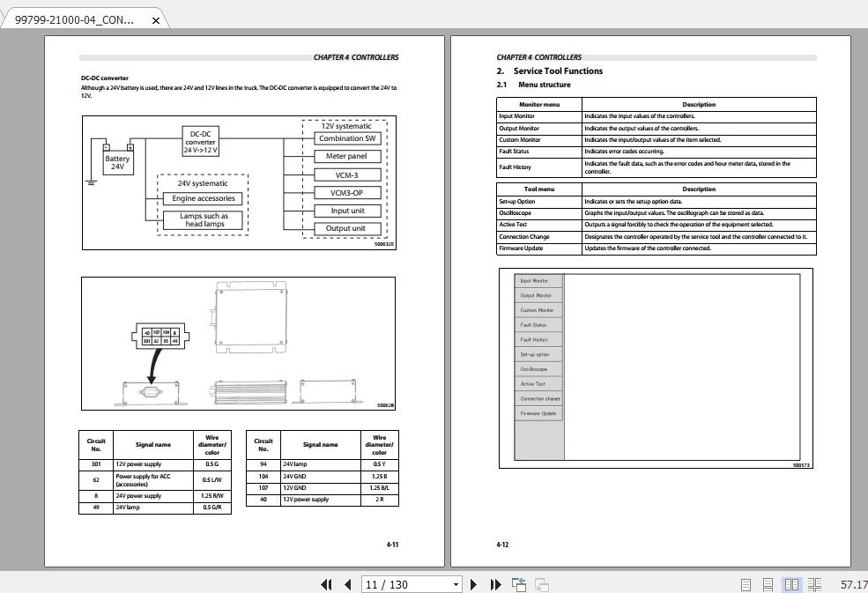Image resolution: width=868 pixels, height=593 pixels.
Task: Switch to continuous page view
Action: [x=768, y=585]
